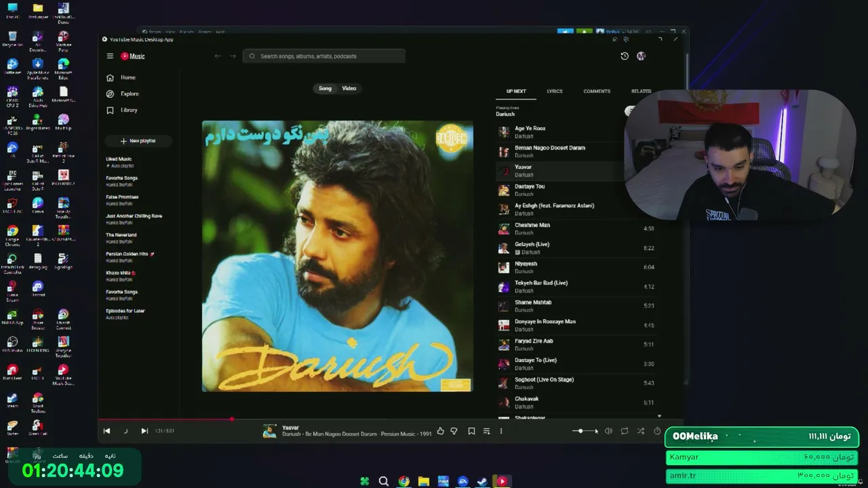This screenshot has height=488, width=868.
Task: Skip to the previous track
Action: (x=106, y=431)
